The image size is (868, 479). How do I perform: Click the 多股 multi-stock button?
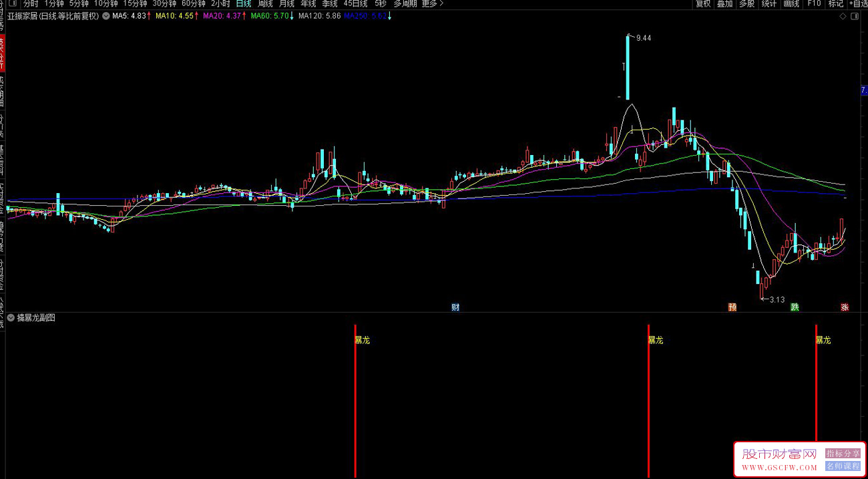747,3
